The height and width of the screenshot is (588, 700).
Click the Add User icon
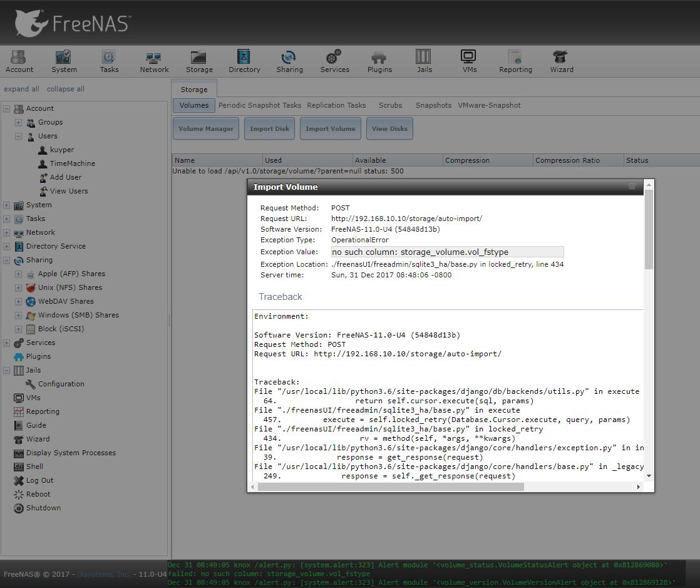(43, 177)
